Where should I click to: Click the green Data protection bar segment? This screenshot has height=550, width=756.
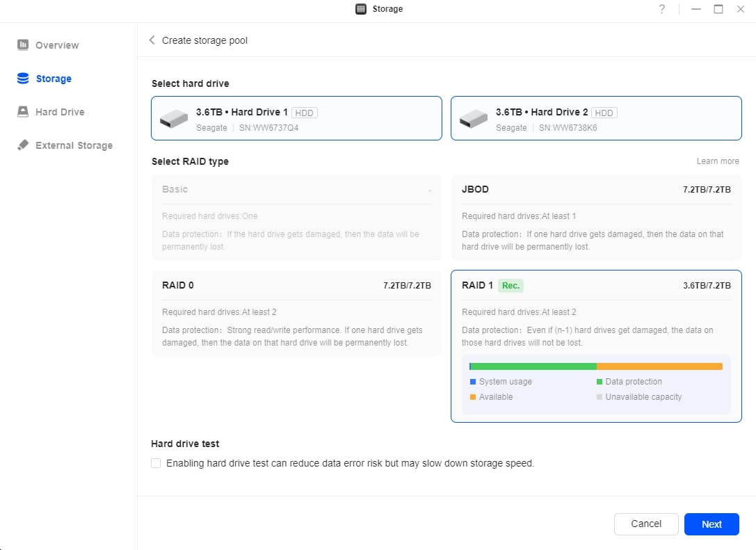point(533,366)
